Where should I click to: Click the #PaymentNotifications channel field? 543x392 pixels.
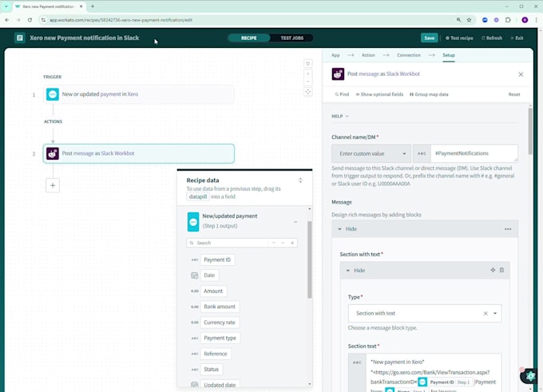(x=474, y=153)
